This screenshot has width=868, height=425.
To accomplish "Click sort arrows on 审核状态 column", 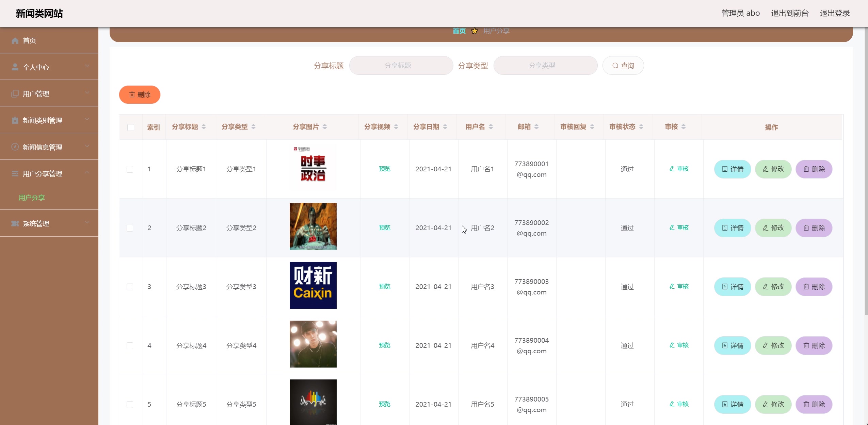I will pos(641,127).
